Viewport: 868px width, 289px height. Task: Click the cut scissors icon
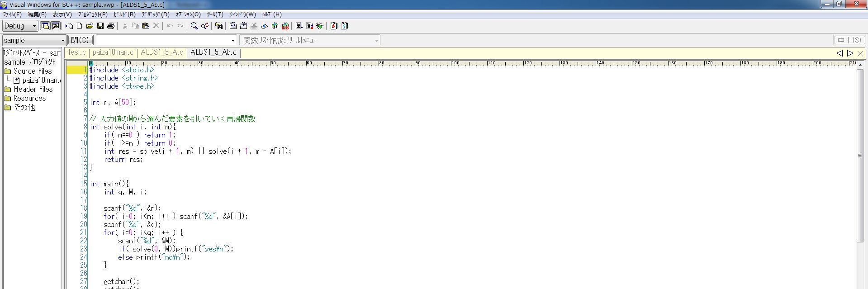[125, 26]
